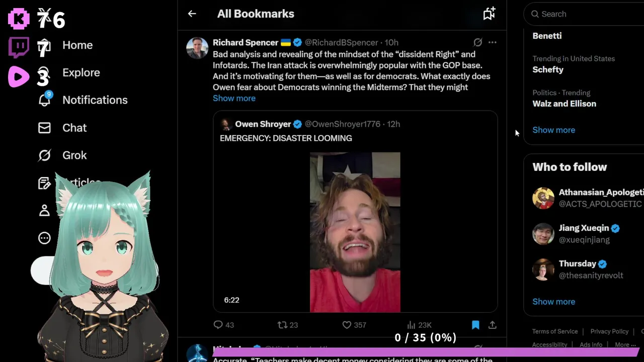Open the add bookmark folder icon

pyautogui.click(x=489, y=14)
